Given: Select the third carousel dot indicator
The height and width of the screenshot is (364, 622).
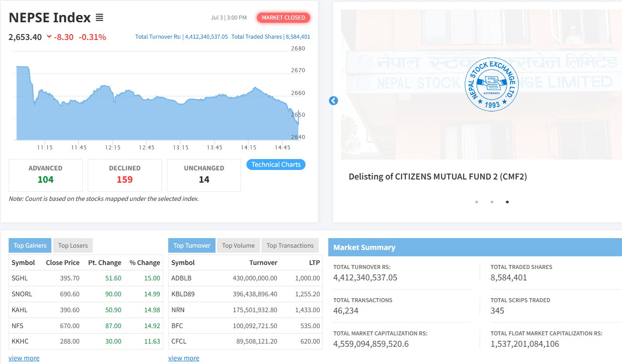Looking at the screenshot, I should [507, 202].
